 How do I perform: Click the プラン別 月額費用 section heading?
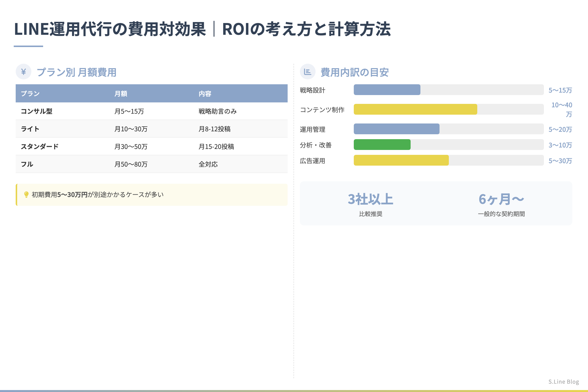click(77, 72)
